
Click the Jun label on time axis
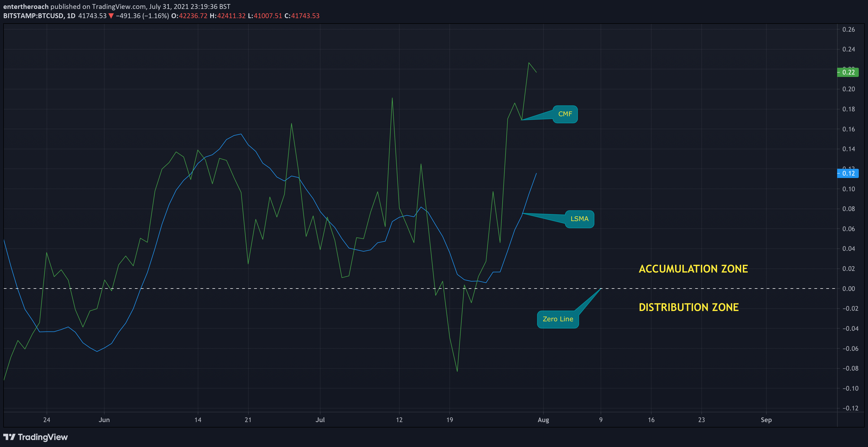pos(104,420)
